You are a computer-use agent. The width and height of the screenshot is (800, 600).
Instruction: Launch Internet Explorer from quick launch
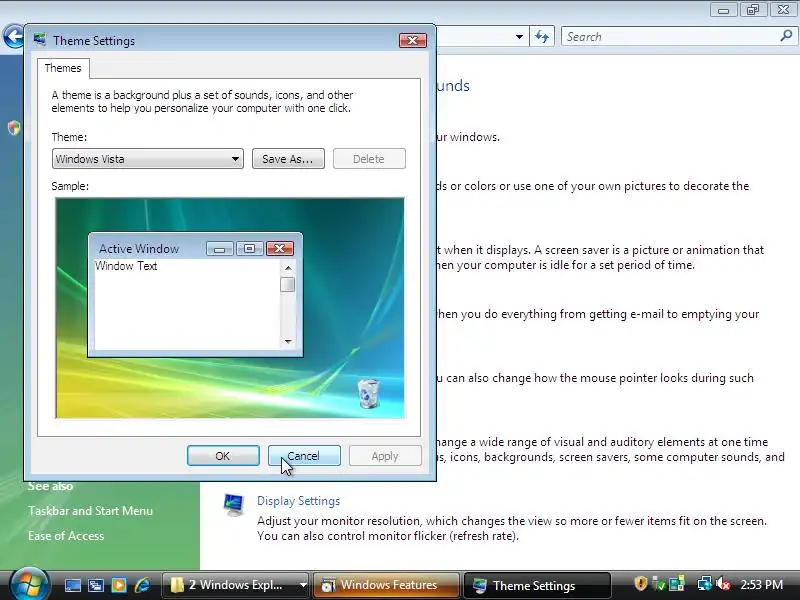[142, 585]
